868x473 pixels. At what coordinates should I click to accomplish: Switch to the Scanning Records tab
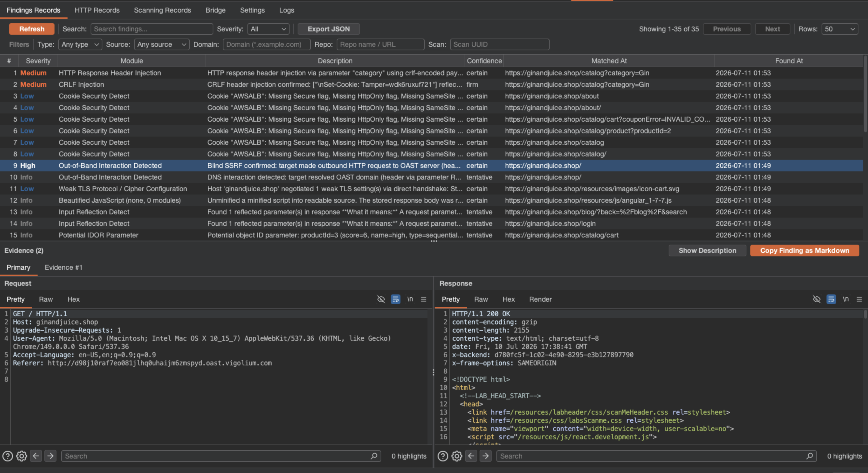point(162,10)
